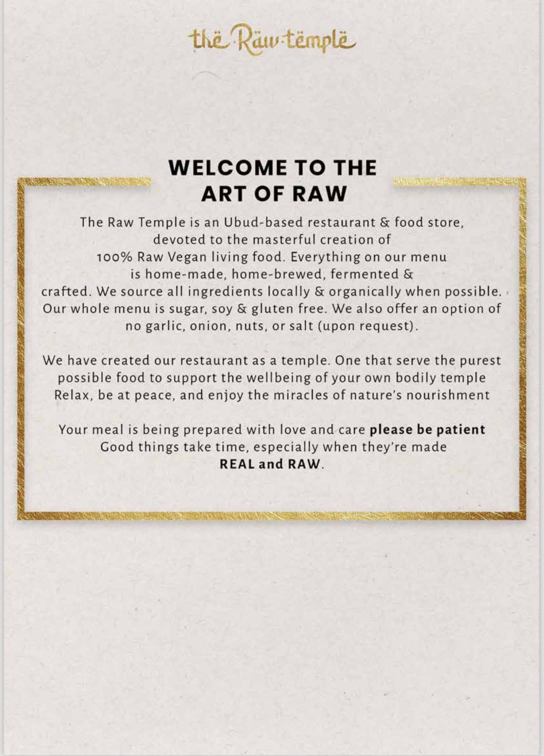Click the bold "please be patient" text

tap(427, 430)
